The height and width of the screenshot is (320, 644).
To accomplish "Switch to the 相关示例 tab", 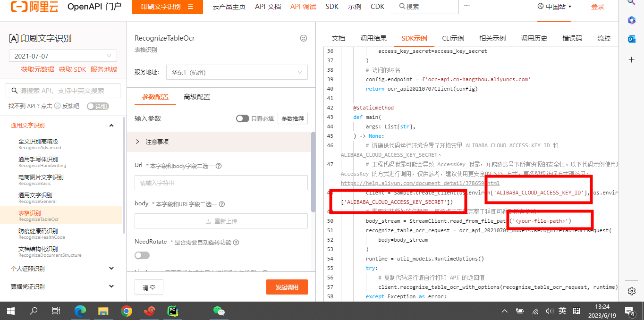I will 492,38.
